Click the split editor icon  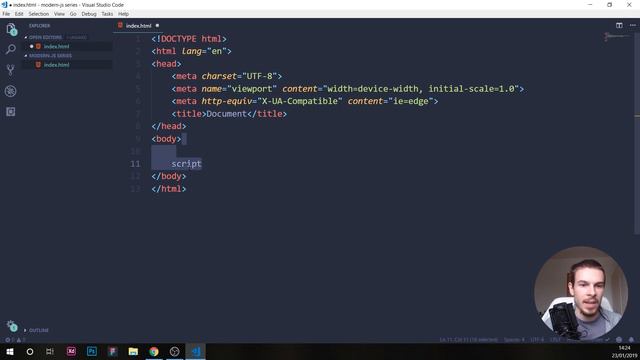point(619,25)
